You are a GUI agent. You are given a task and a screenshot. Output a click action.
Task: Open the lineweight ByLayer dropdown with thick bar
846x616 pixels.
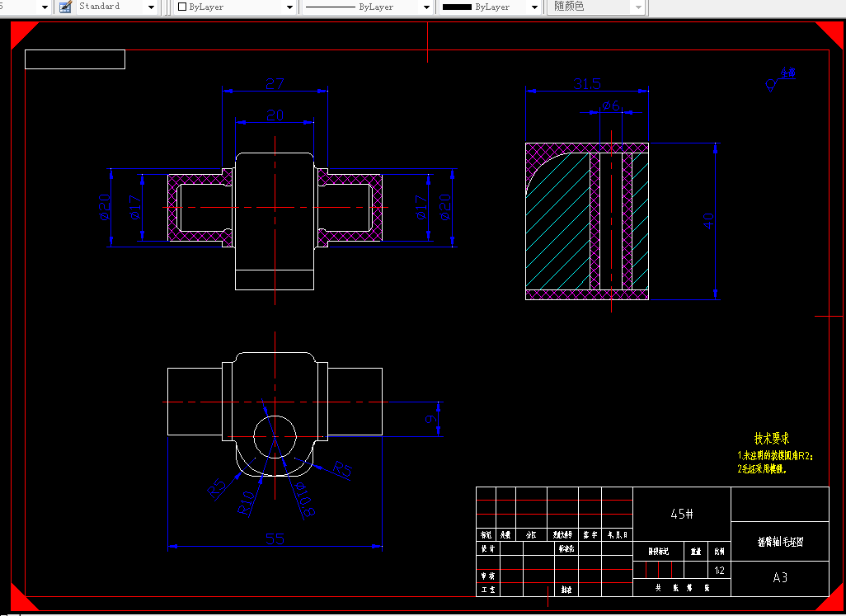tap(534, 7)
